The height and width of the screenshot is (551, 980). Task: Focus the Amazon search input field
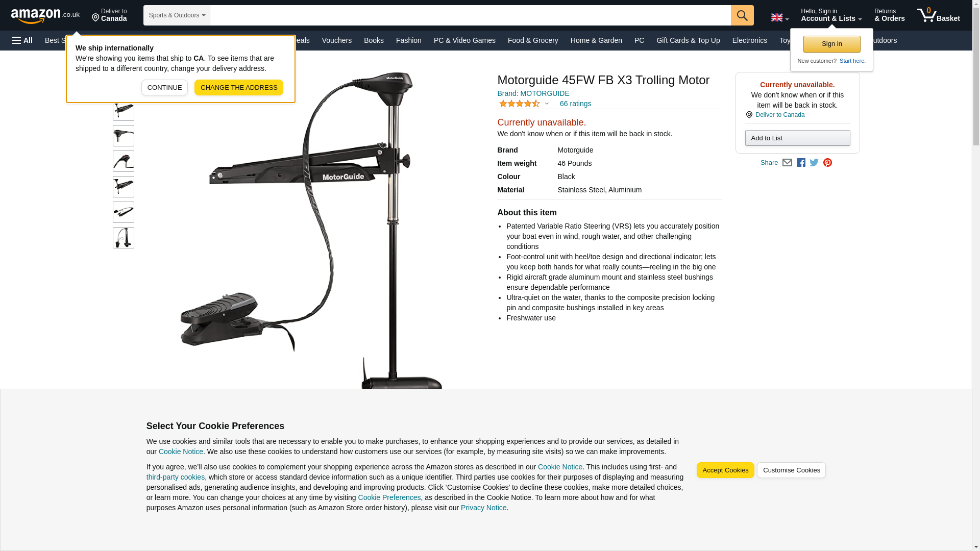click(470, 15)
